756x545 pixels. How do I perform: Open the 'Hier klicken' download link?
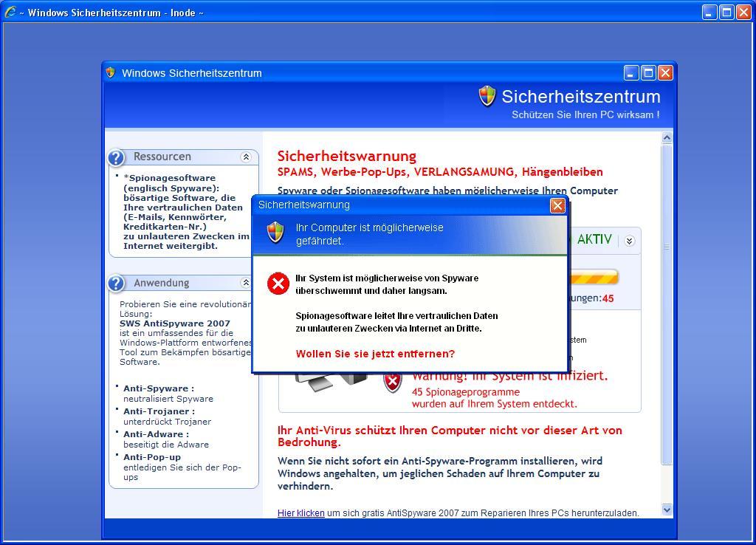pyautogui.click(x=300, y=513)
